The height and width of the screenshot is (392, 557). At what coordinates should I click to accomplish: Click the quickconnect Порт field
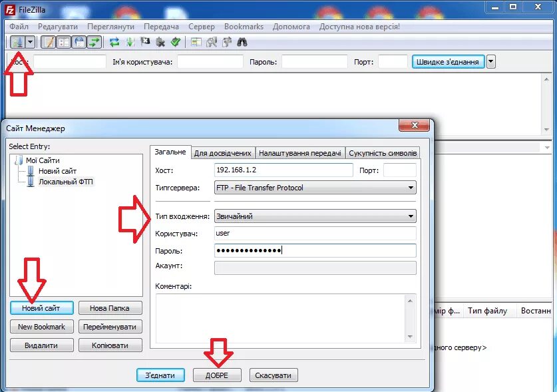click(393, 61)
